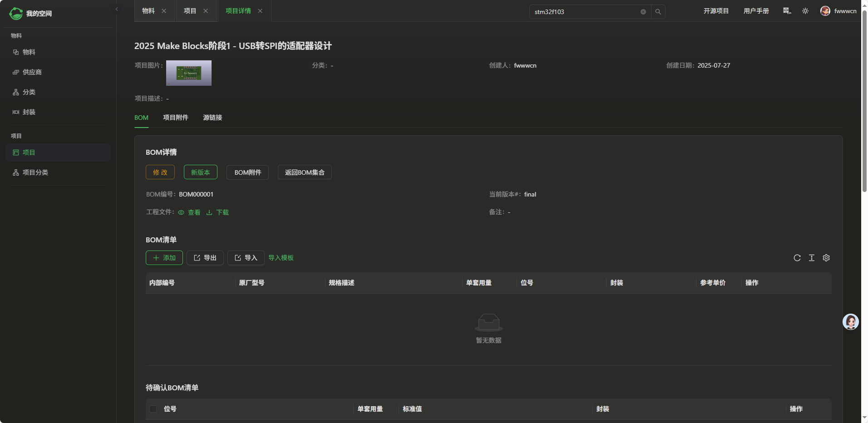This screenshot has height=423, width=868.
Task: Open the 开源项目 link
Action: pyautogui.click(x=716, y=11)
